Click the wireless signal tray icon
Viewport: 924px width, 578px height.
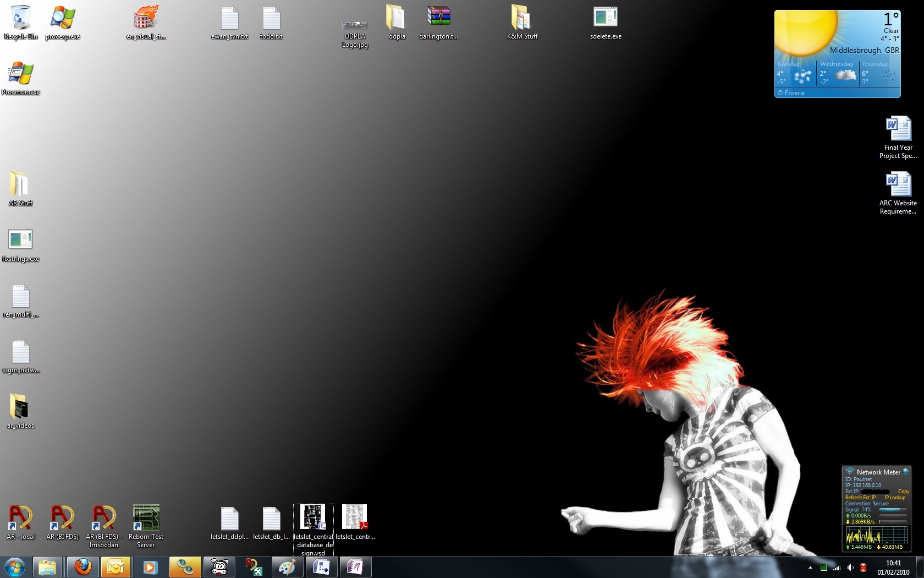coord(837,568)
